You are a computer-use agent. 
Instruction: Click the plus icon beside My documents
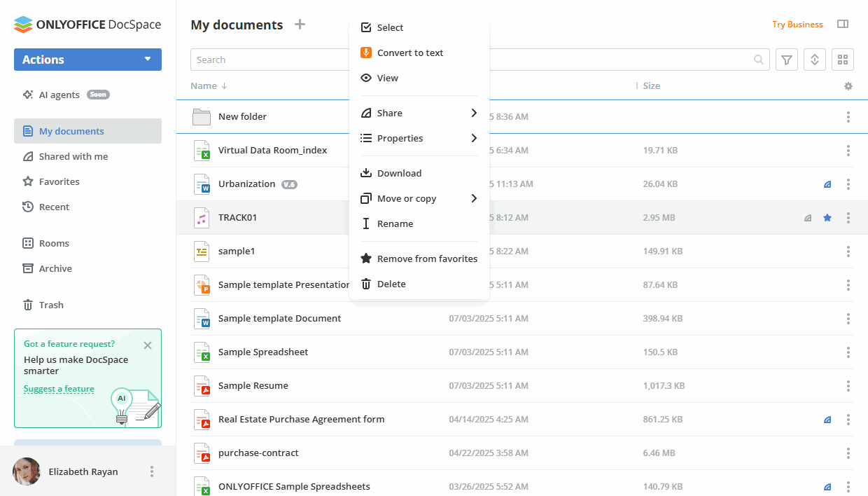300,25
